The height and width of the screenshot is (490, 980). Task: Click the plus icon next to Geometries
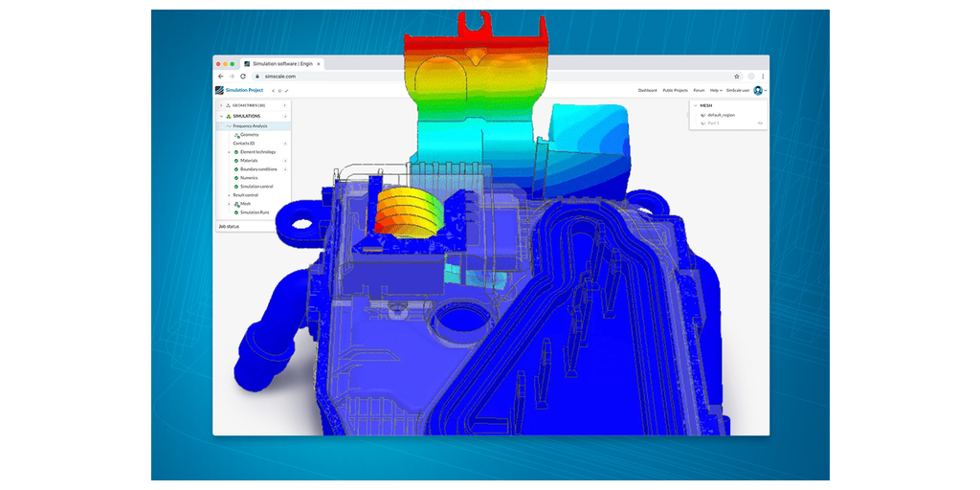(x=284, y=105)
